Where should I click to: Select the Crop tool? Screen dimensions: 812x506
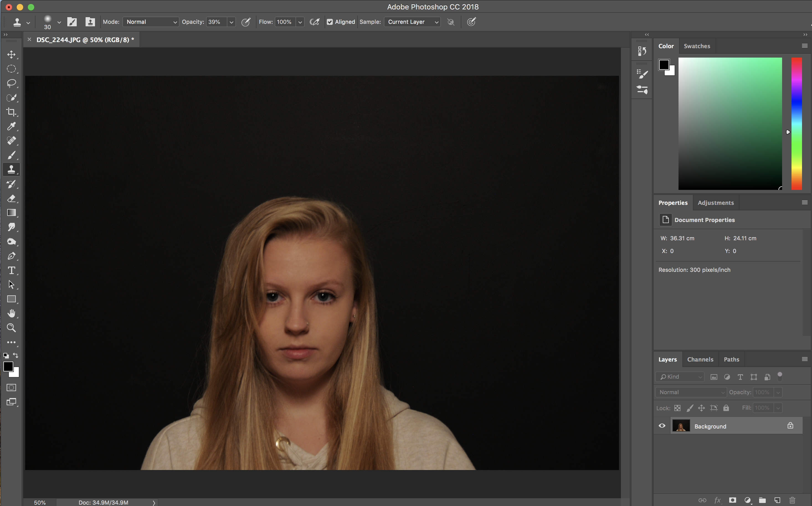coord(11,112)
